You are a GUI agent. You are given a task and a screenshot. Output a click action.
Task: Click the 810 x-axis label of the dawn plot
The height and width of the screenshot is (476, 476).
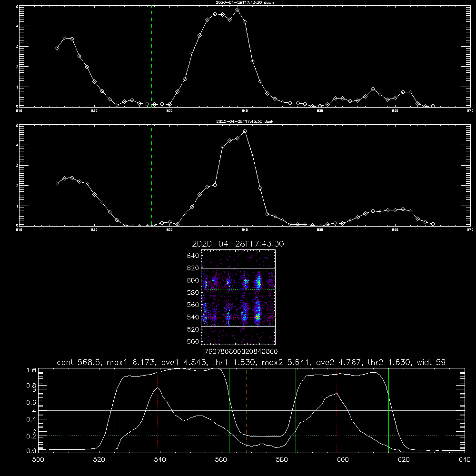pyautogui.click(x=19, y=111)
